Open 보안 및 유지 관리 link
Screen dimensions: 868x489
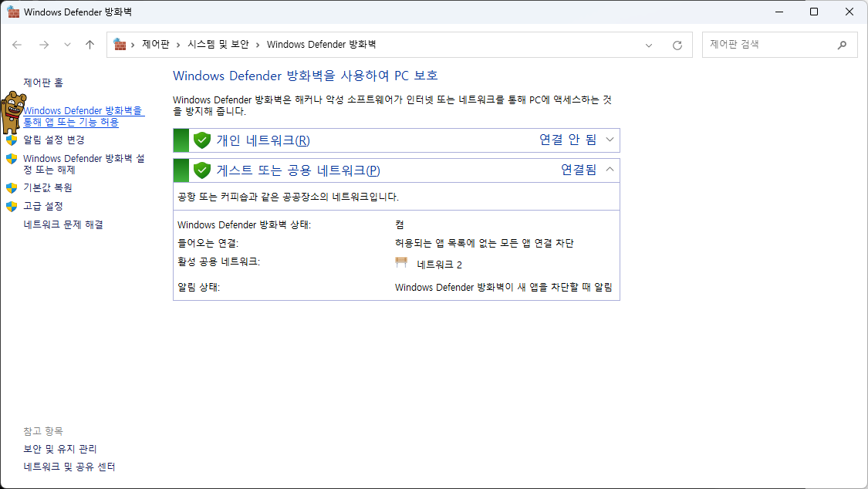(x=59, y=449)
